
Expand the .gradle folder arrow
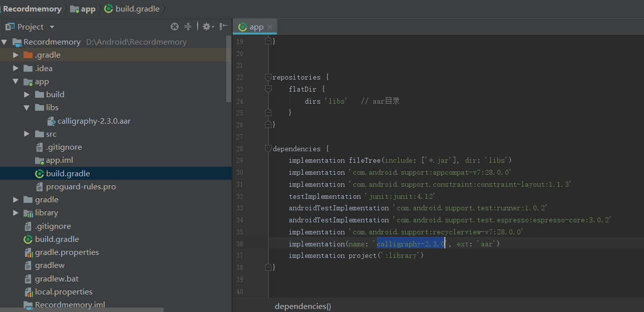(16, 55)
